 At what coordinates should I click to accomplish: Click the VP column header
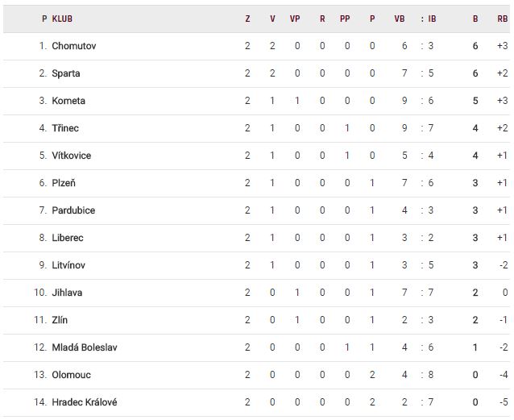(295, 19)
